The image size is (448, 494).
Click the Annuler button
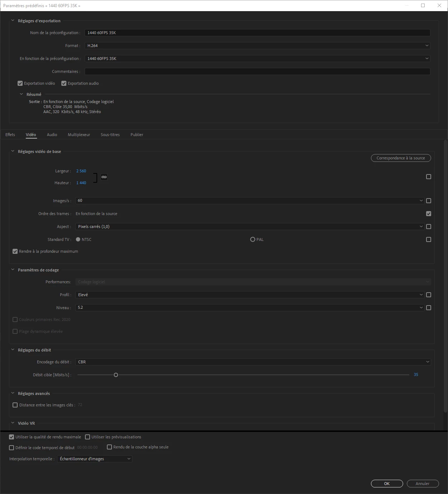tap(423, 484)
